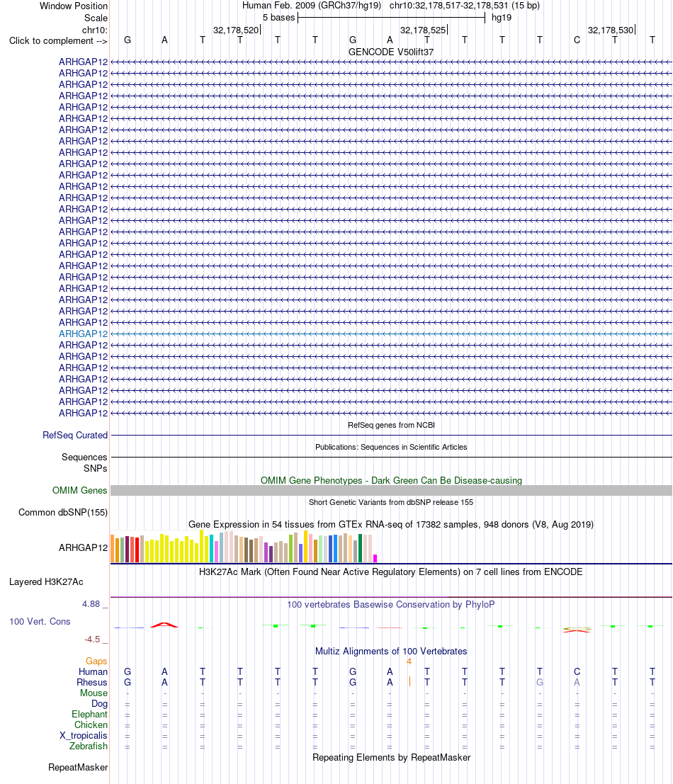The width and height of the screenshot is (673, 784).
Task: Select the Rhesus alignment row label
Action: click(x=92, y=683)
